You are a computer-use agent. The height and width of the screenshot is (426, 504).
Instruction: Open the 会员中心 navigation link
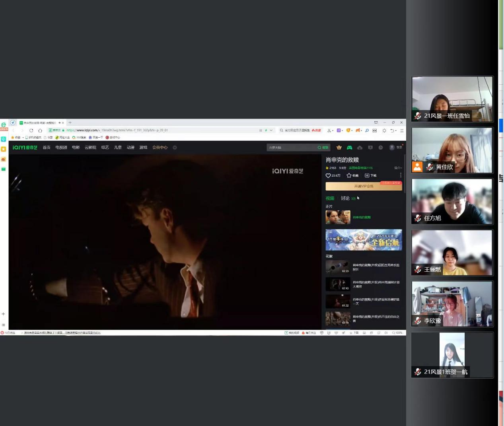point(160,148)
